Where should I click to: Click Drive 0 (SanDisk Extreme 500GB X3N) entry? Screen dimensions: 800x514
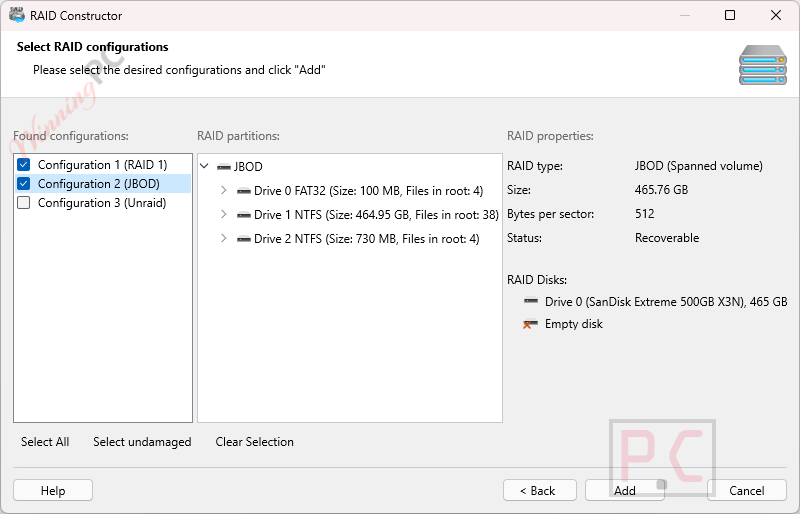tap(666, 302)
